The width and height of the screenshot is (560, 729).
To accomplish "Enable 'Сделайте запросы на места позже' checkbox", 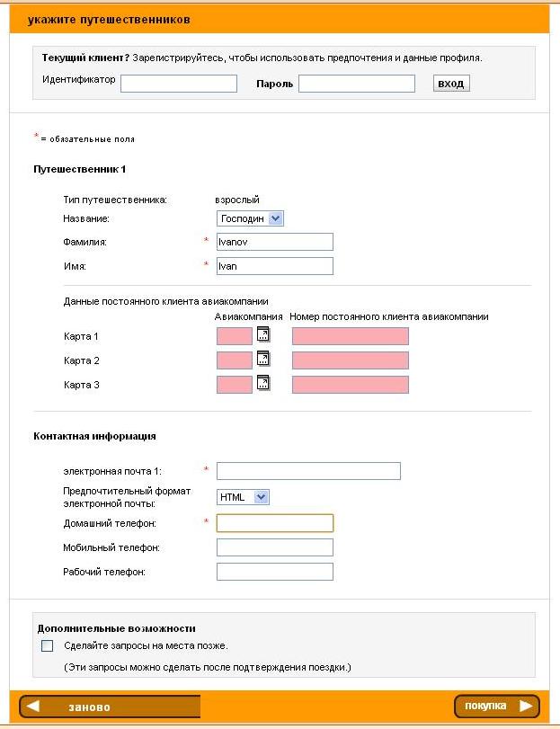I will pos(48,645).
